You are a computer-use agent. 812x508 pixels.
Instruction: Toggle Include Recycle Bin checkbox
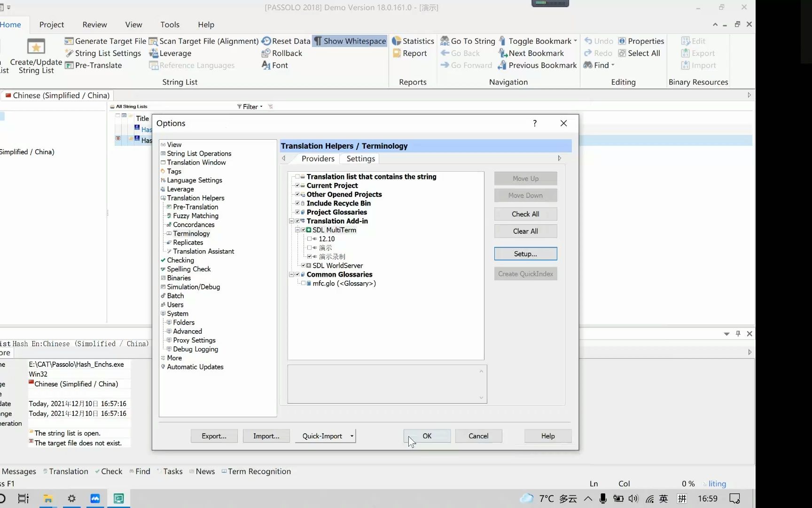(x=297, y=203)
